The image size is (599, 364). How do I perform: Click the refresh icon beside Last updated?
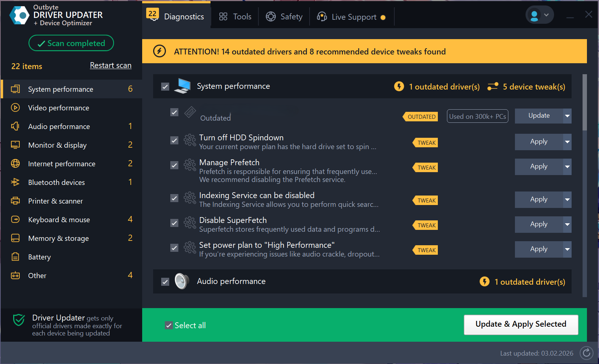click(x=586, y=353)
